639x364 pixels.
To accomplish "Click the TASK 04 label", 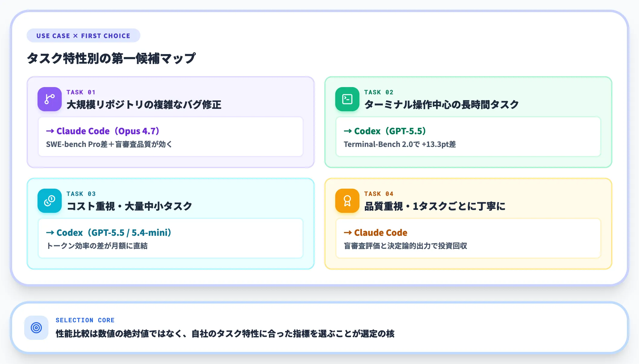I will pos(379,194).
